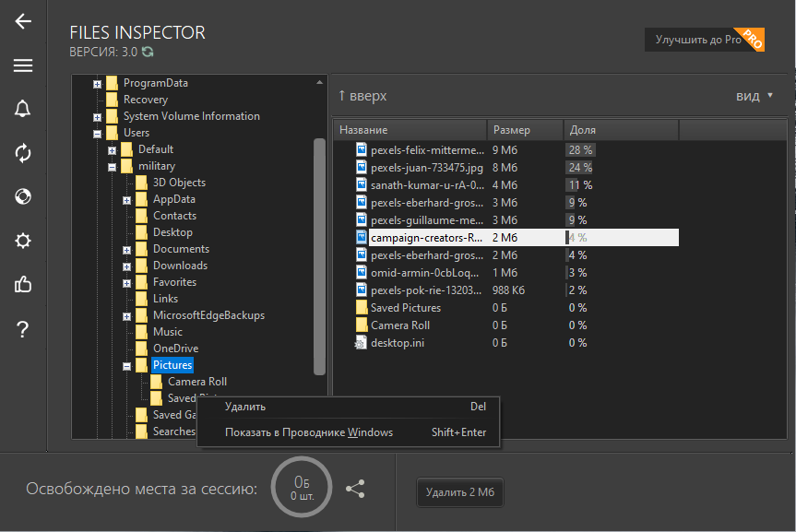Open the 'вид' view dropdown
Viewport: 796px width, 532px height.
point(754,96)
